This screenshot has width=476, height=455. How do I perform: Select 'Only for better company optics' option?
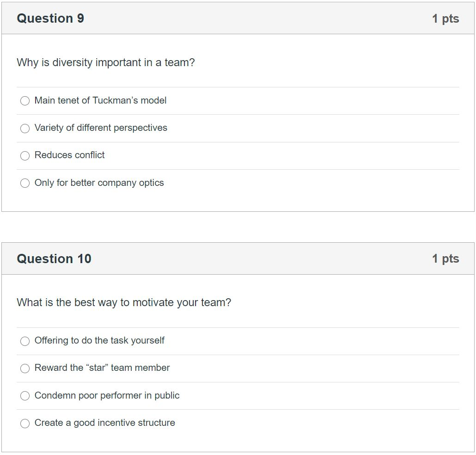click(x=24, y=183)
